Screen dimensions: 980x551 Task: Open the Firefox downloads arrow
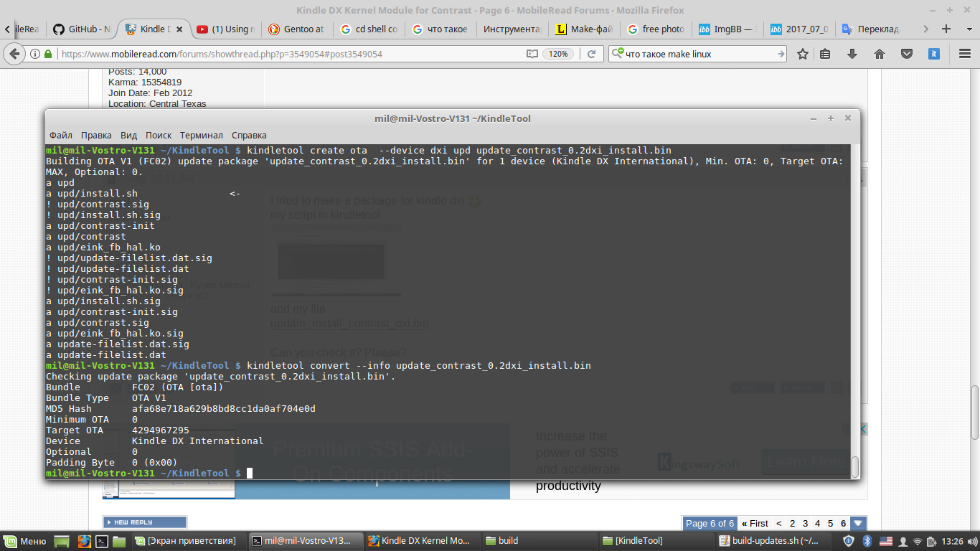(852, 54)
